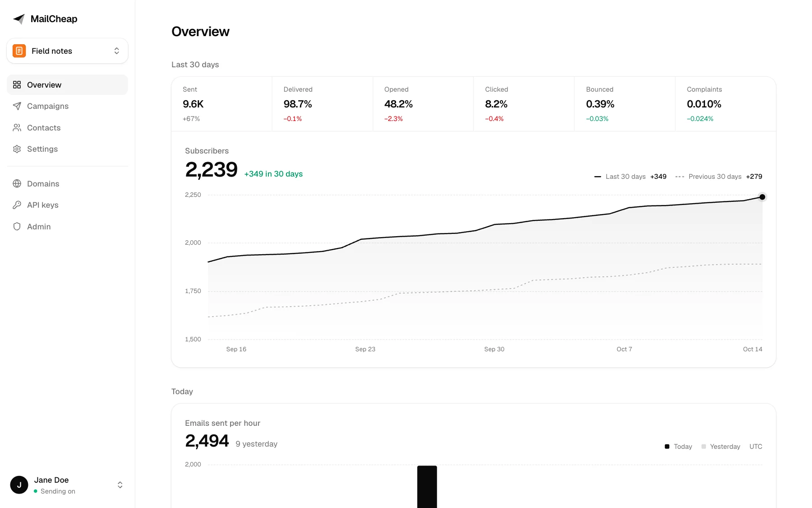This screenshot has height=508, width=812.
Task: Click the Sep 30 axis label
Action: coord(494,349)
